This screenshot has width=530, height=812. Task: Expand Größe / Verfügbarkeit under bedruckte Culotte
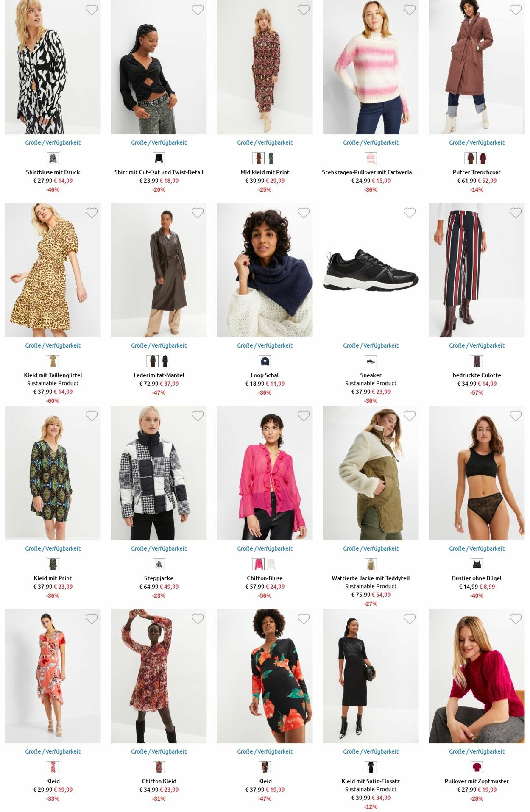pos(477,345)
